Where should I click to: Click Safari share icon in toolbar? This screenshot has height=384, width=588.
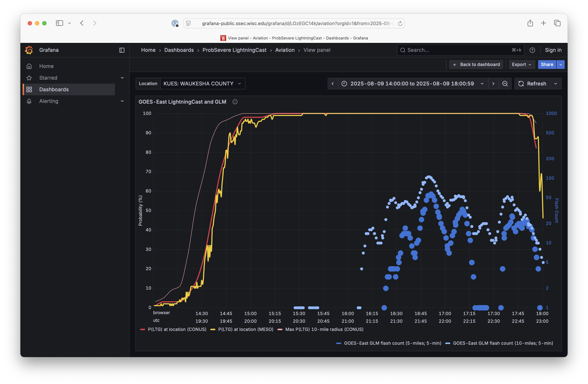(530, 23)
